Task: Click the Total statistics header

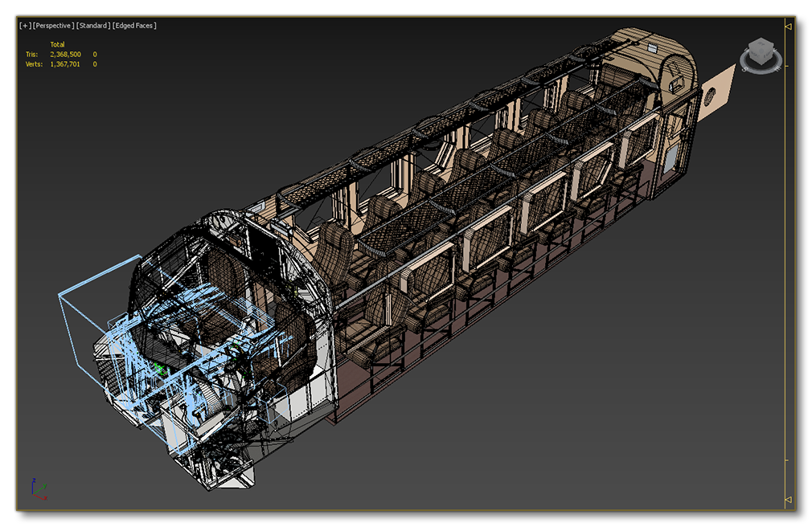Action: point(57,44)
